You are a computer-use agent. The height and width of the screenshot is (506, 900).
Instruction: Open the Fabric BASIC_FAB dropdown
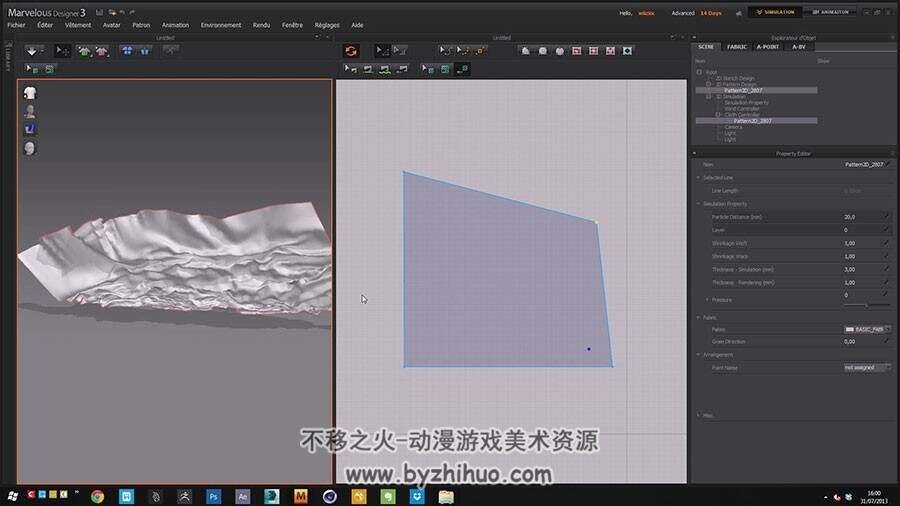867,329
